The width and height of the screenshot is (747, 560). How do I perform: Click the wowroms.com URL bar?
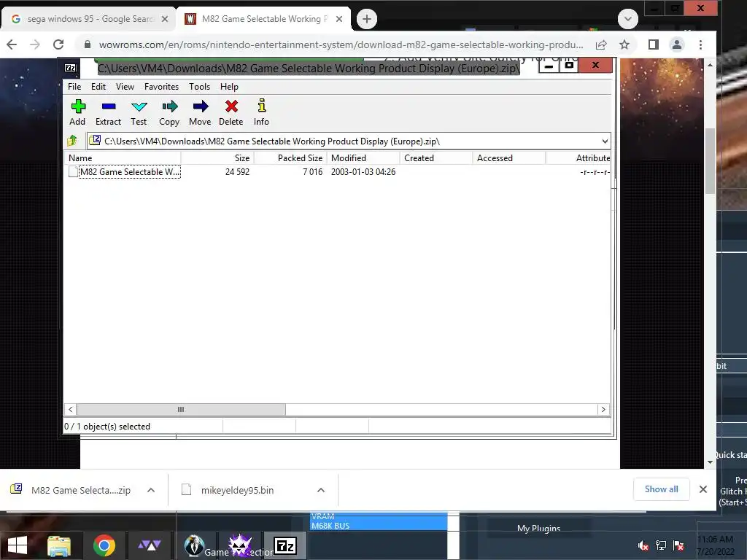(x=340, y=44)
